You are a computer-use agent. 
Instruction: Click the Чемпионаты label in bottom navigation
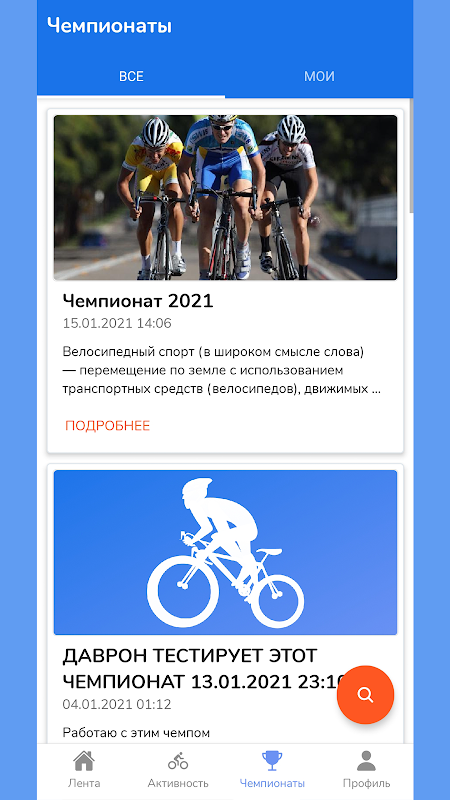tap(272, 783)
